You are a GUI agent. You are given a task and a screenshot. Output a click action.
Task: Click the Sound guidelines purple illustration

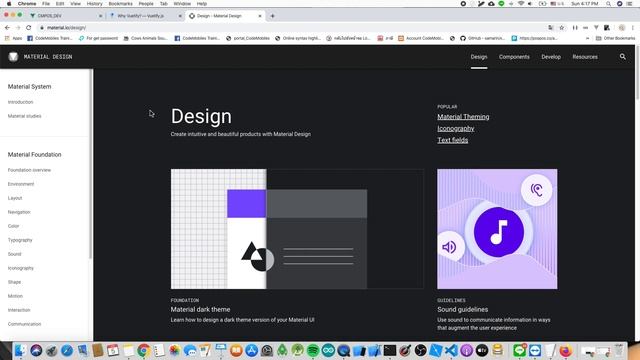click(497, 229)
